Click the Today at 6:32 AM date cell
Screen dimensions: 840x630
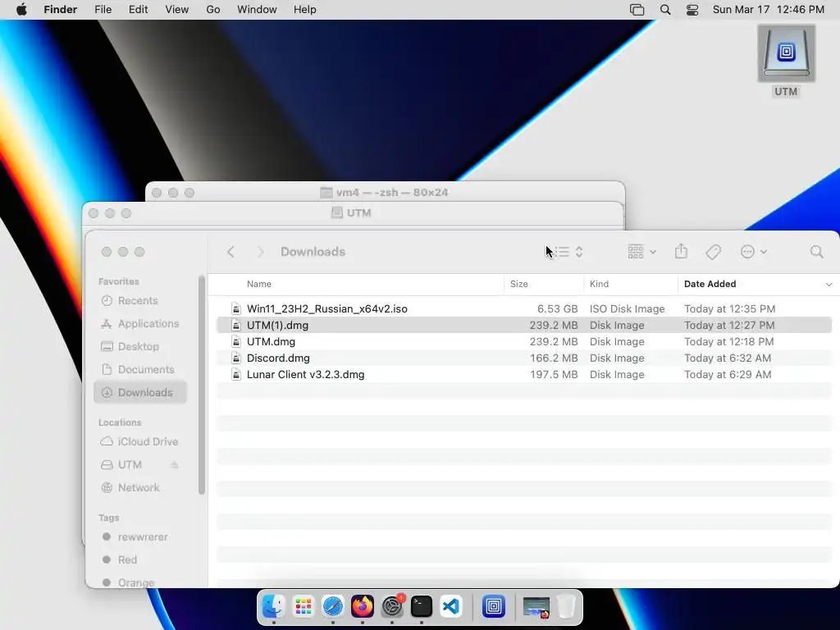click(x=728, y=358)
